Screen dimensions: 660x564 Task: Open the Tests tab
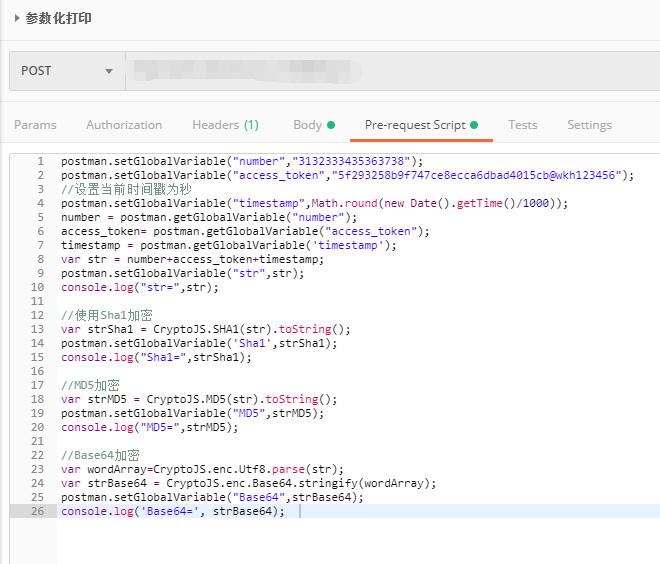pos(523,125)
